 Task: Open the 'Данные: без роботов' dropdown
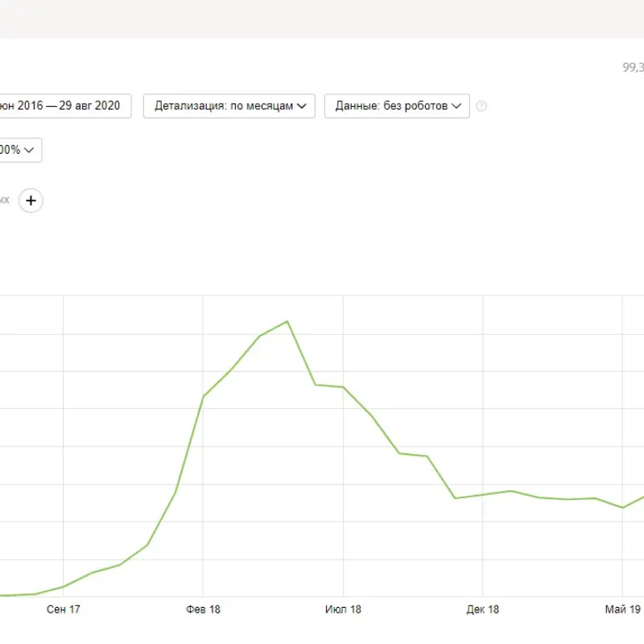[x=397, y=106]
